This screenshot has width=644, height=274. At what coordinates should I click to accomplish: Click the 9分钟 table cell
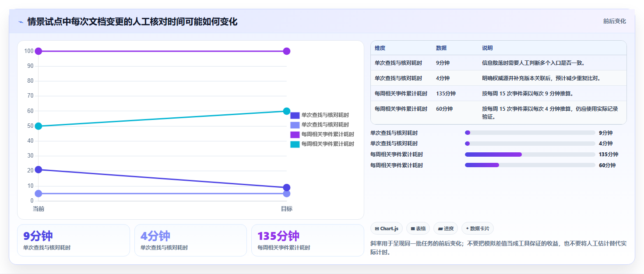click(x=443, y=63)
